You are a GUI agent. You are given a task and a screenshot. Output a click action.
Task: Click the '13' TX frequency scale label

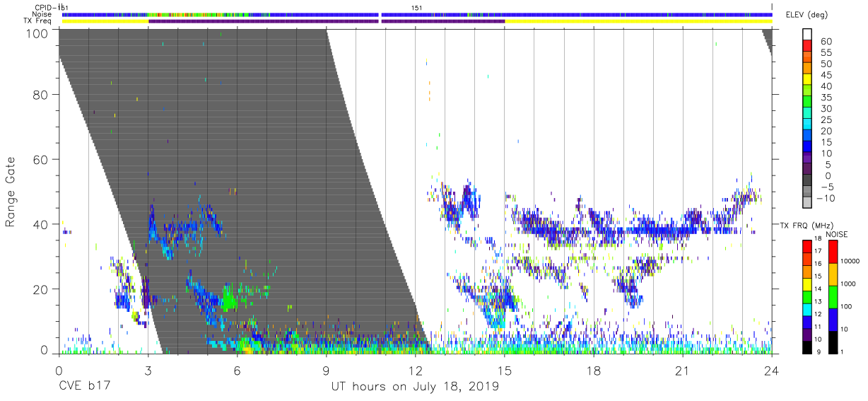[x=817, y=302]
